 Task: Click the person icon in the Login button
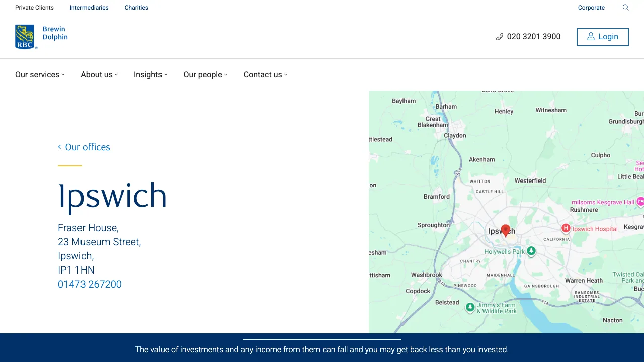point(590,36)
